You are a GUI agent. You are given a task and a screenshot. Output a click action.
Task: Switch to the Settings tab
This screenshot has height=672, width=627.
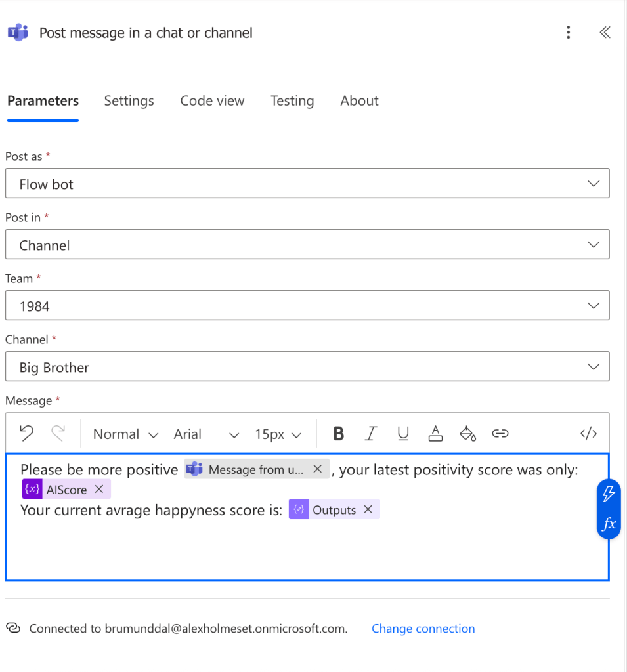pyautogui.click(x=129, y=101)
